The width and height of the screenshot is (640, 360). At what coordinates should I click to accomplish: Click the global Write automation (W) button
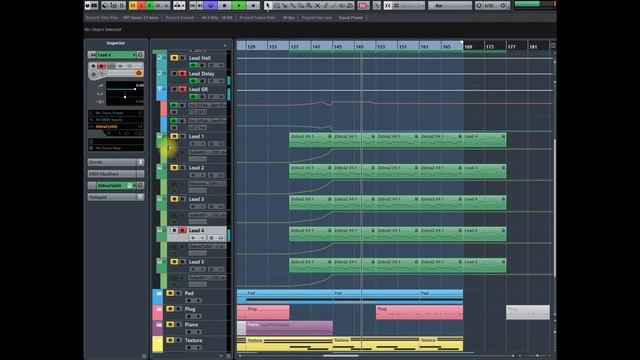pyautogui.click(x=158, y=5)
